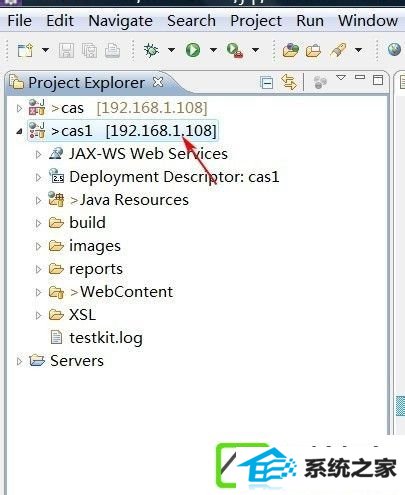
Task: Expand the Java Resources node
Action: (38, 201)
